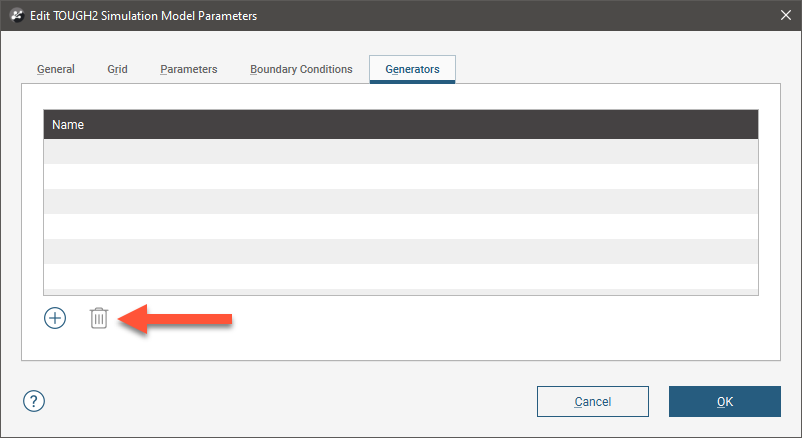Close the Edit TOUGH2 dialog window
This screenshot has height=438, width=802.
point(784,16)
